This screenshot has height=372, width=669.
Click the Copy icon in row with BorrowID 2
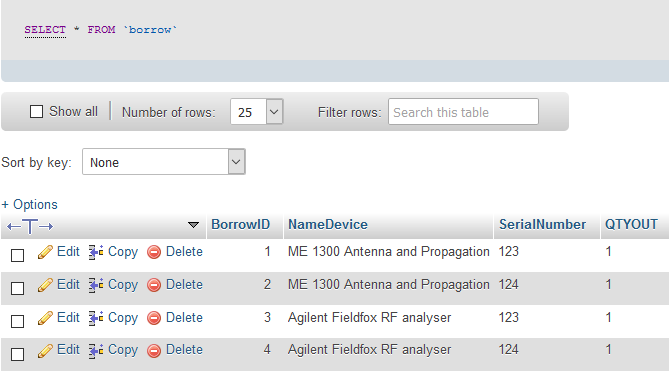pyautogui.click(x=96, y=285)
